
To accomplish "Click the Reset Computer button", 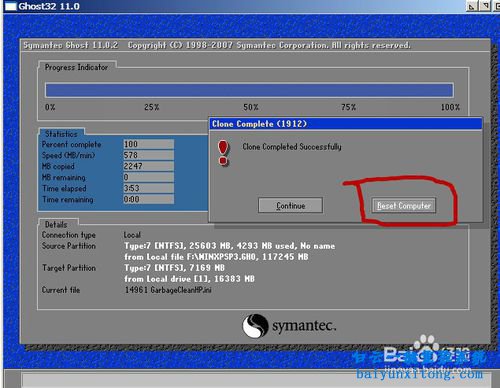I will [404, 205].
